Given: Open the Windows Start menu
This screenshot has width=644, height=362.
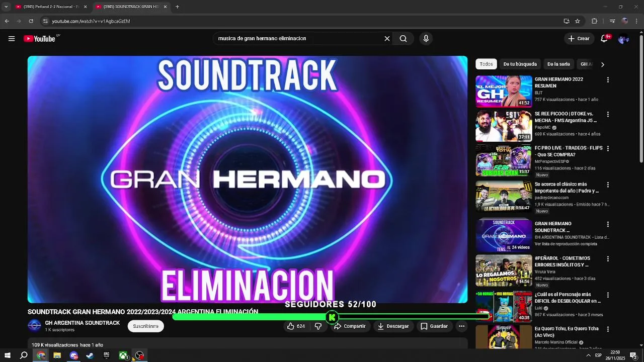Looking at the screenshot, I should [x=7, y=355].
